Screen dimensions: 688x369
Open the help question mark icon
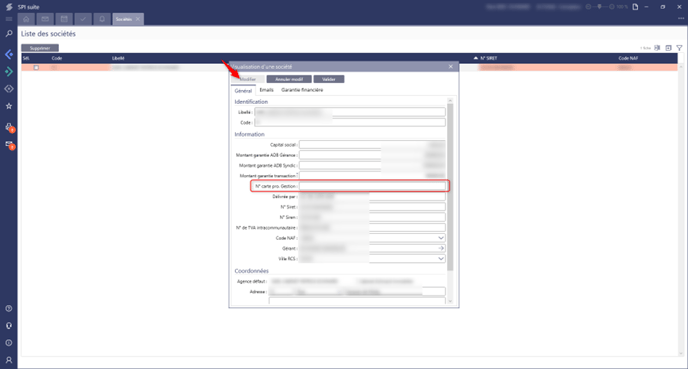tap(9, 308)
